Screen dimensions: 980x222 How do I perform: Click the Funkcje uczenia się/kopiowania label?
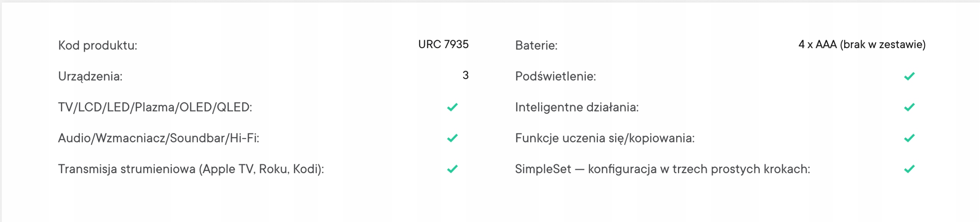605,138
